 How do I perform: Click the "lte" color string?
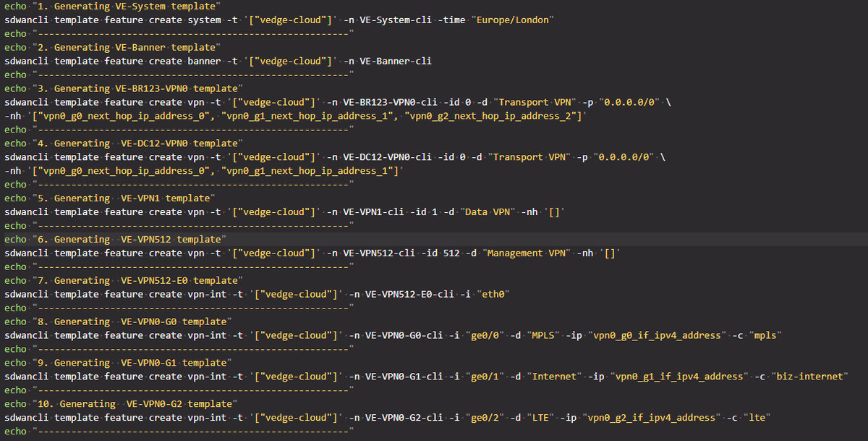(757, 419)
